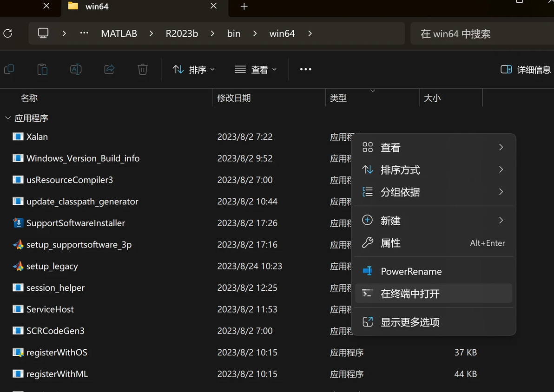This screenshot has width=554, height=392.
Task: Click the session_helper file icon
Action: coord(18,287)
